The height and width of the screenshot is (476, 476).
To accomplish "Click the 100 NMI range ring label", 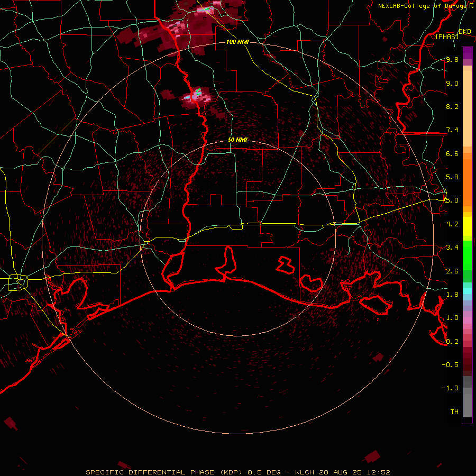I will pyautogui.click(x=237, y=42).
